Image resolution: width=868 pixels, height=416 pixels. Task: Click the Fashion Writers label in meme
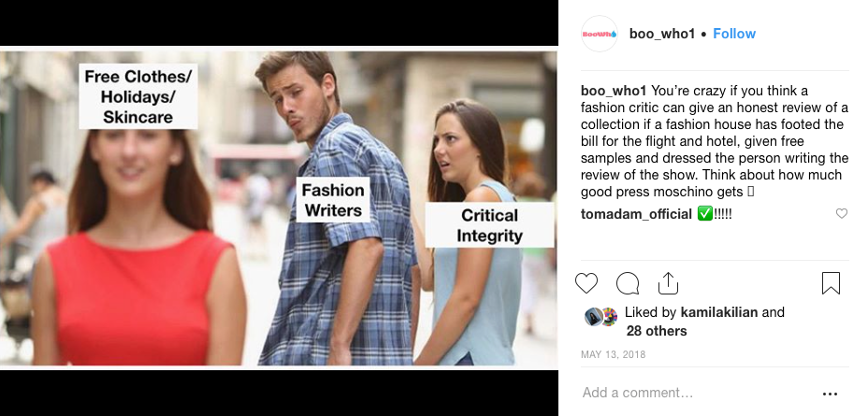pyautogui.click(x=333, y=200)
